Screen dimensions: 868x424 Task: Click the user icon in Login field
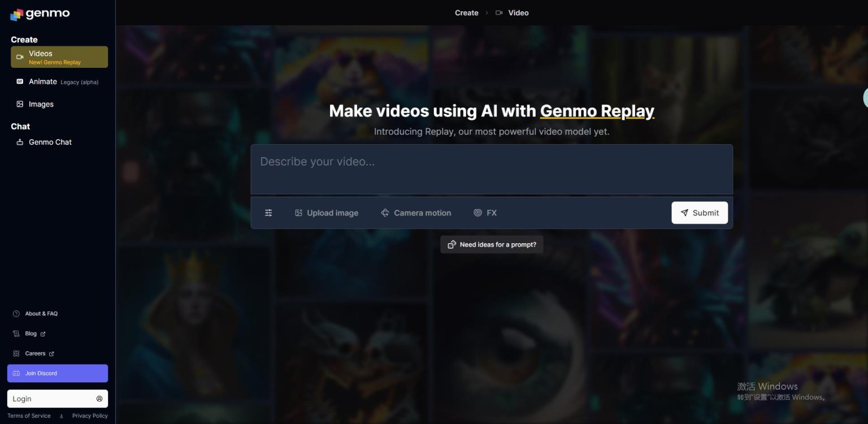point(99,399)
